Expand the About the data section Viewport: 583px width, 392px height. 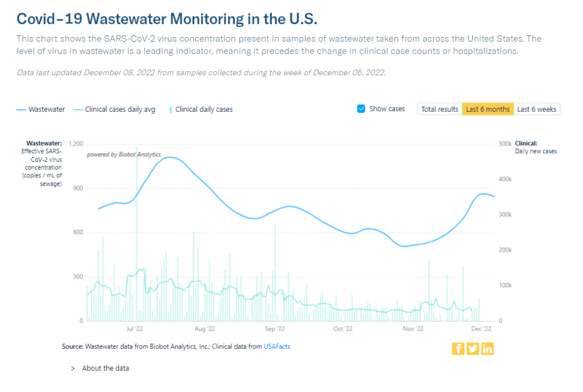tap(105, 368)
